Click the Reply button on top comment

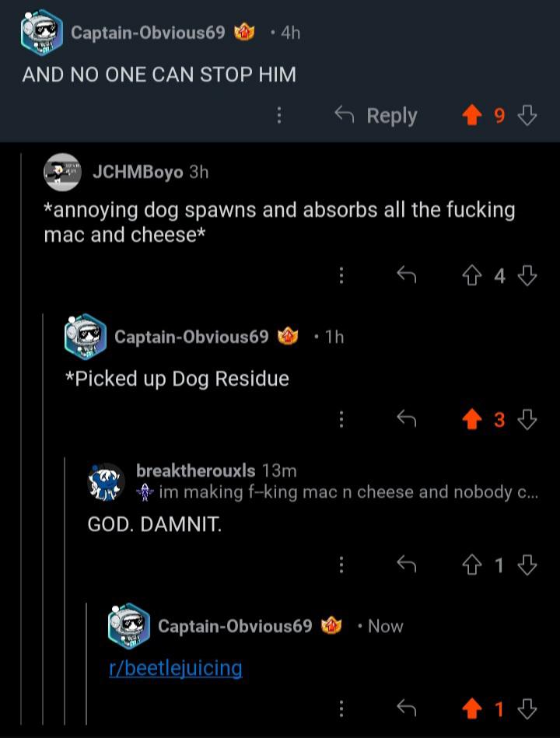(376, 115)
